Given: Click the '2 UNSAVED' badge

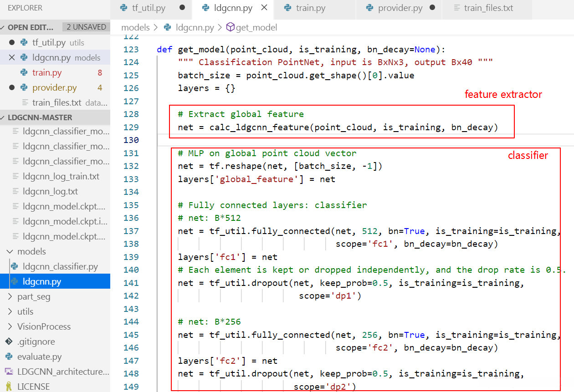Looking at the screenshot, I should click(x=86, y=27).
